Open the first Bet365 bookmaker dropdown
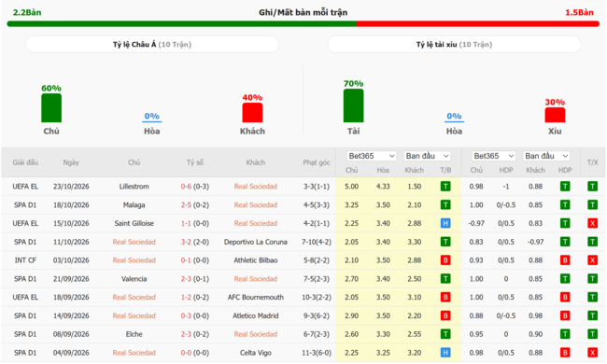Image resolution: width=607 pixels, height=364 pixels. 372,156
